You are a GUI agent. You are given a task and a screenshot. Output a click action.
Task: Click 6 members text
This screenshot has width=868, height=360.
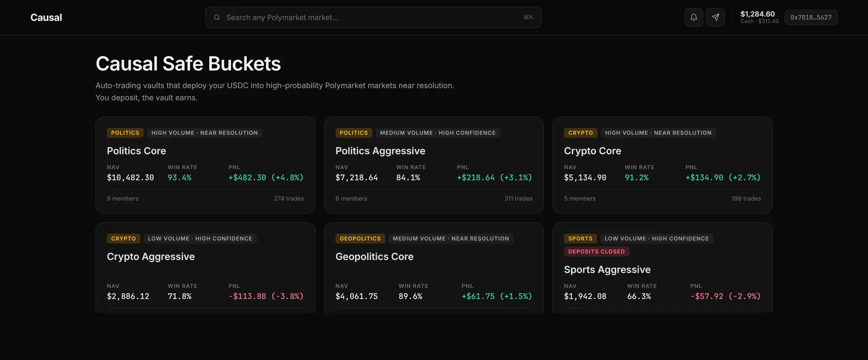point(351,198)
